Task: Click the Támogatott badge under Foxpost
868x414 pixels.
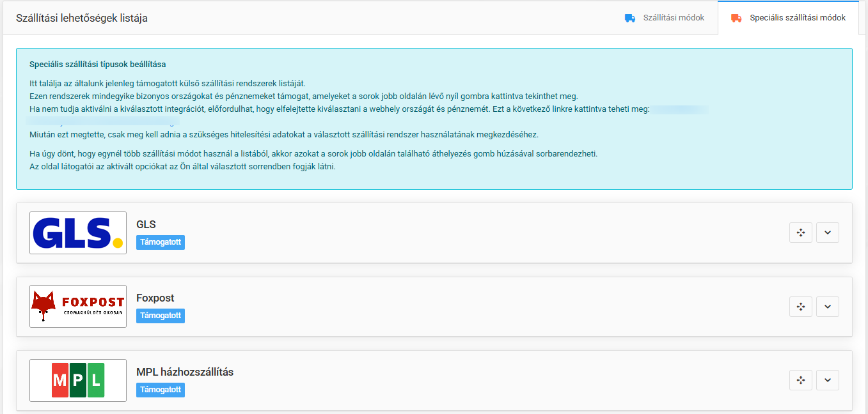Action: pos(161,316)
